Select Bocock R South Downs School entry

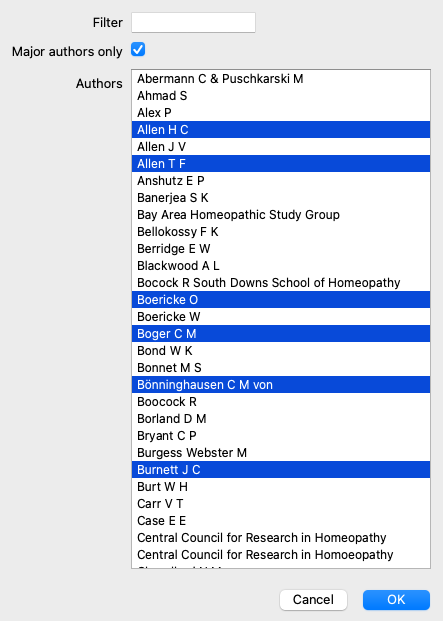(x=281, y=283)
